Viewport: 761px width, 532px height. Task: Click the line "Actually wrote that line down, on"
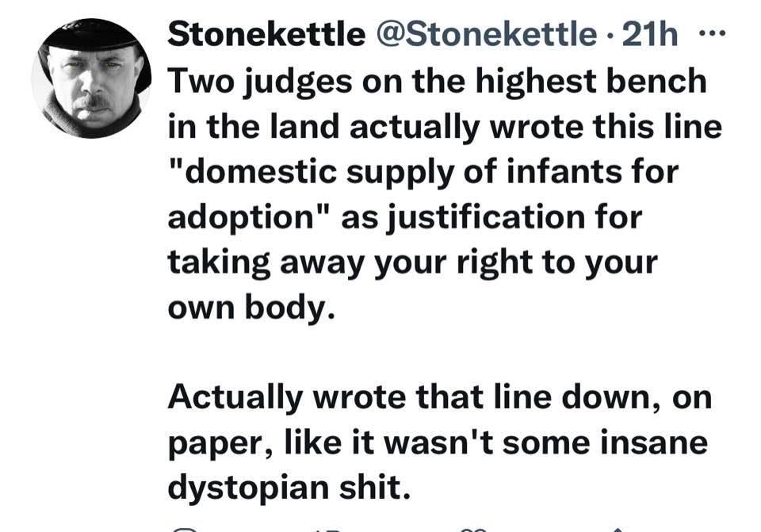click(439, 397)
